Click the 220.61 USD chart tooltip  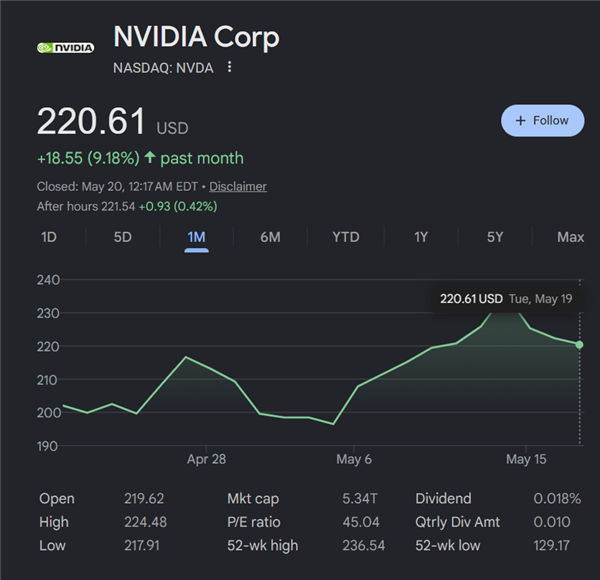506,299
